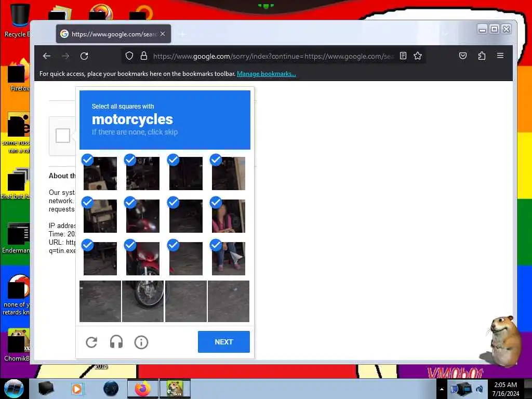Screen dimensions: 532x399
Task: Open the Recycle Bin desktop icon
Action: point(19,20)
